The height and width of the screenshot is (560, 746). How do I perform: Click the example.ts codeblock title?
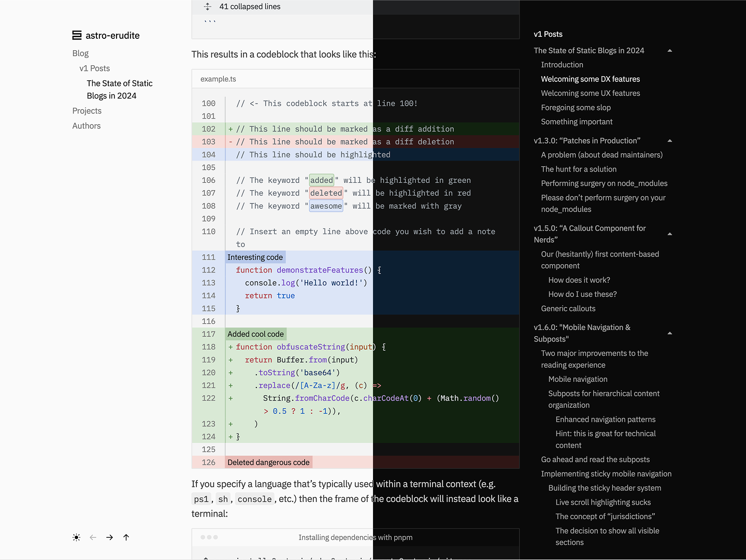click(x=218, y=79)
